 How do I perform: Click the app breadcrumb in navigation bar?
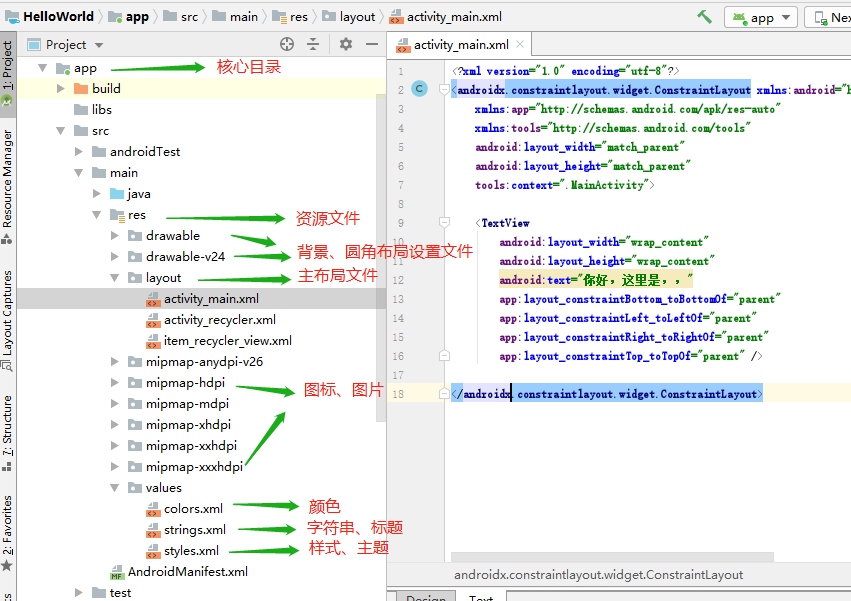click(129, 17)
